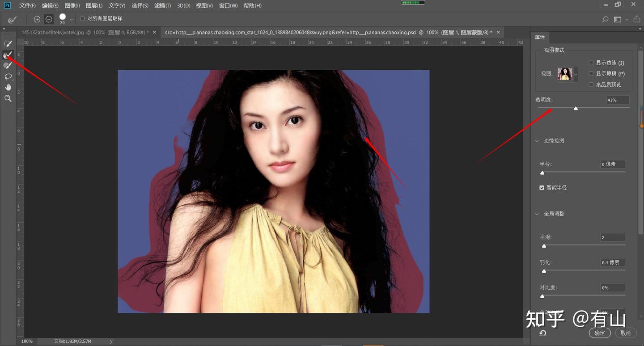Click the share icon at top right
Image resolution: width=644 pixels, height=346 pixels.
tap(637, 19)
